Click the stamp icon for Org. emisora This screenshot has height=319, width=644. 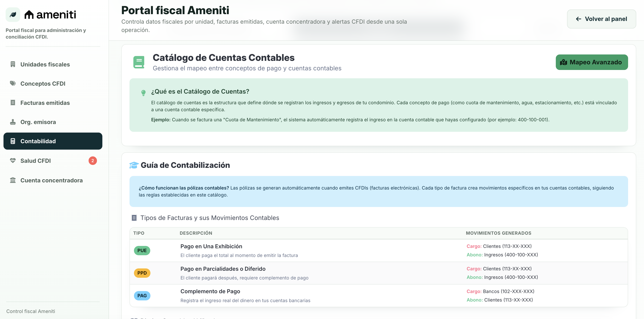(13, 122)
